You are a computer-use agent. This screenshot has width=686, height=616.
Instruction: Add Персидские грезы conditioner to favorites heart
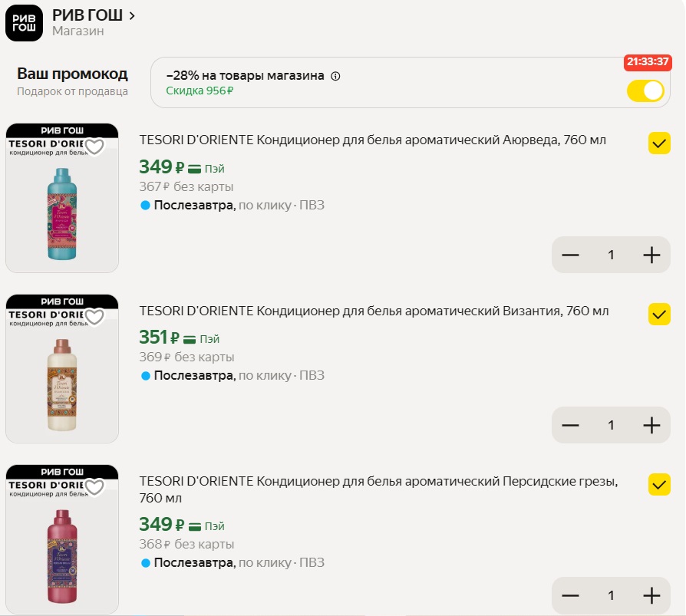(x=94, y=487)
